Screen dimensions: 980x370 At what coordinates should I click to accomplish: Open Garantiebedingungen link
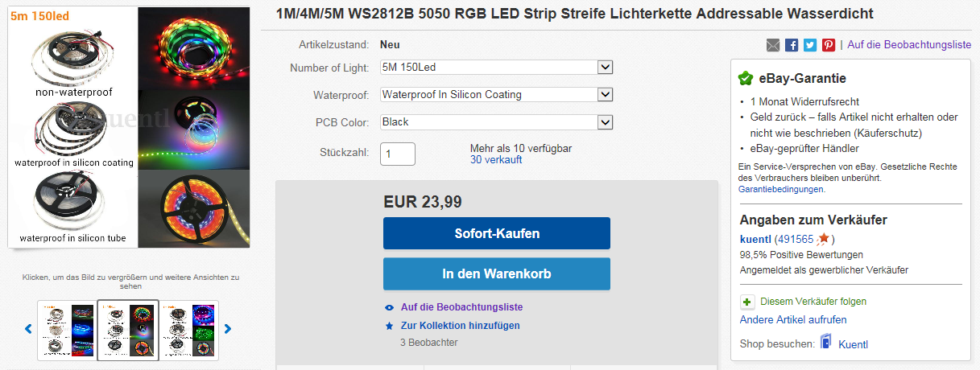click(x=781, y=189)
